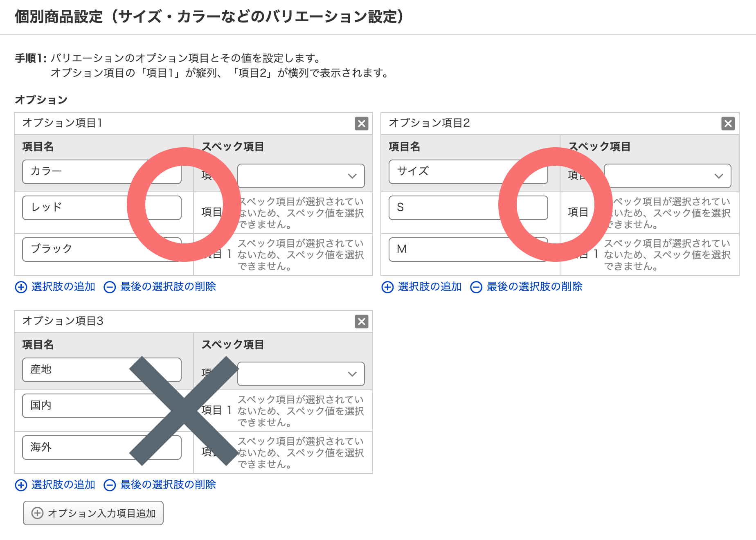
Task: Click 選択肢の追加 link under option item 2
Action: pos(430,287)
